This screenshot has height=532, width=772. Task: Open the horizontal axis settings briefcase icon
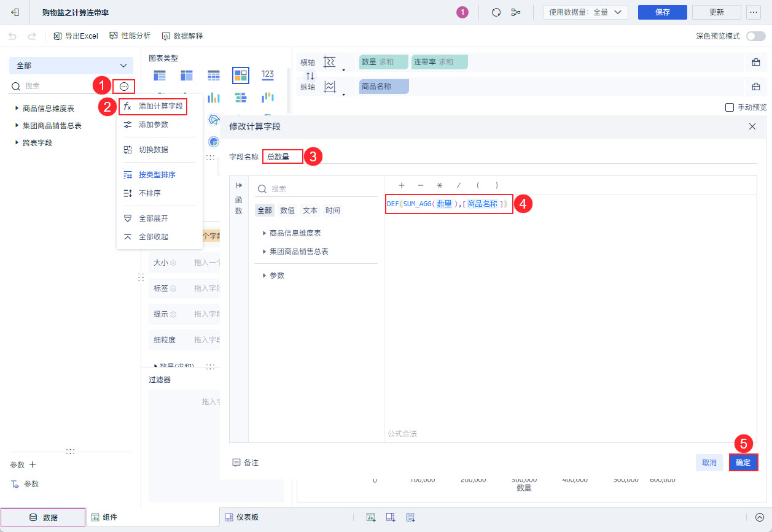756,62
